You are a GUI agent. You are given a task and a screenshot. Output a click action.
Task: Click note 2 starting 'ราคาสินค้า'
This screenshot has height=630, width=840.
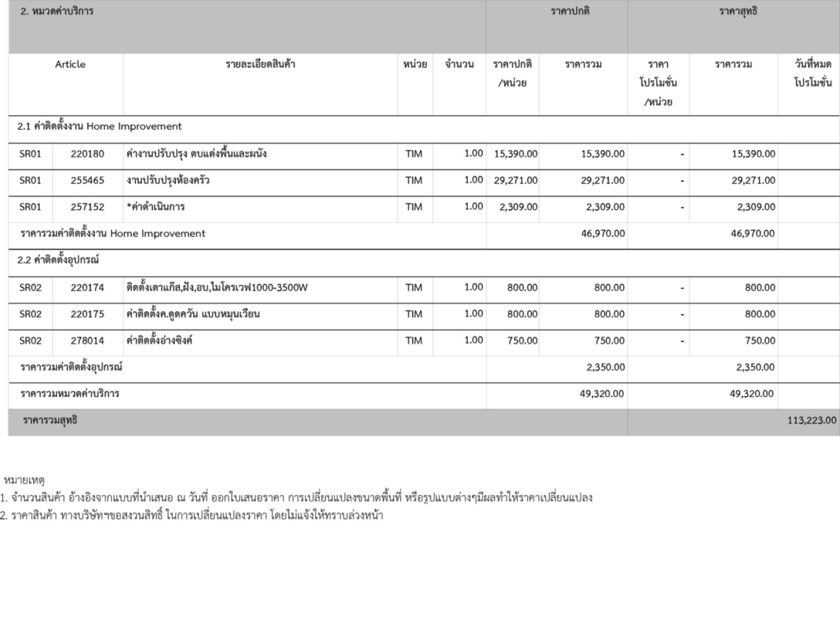[x=192, y=516]
